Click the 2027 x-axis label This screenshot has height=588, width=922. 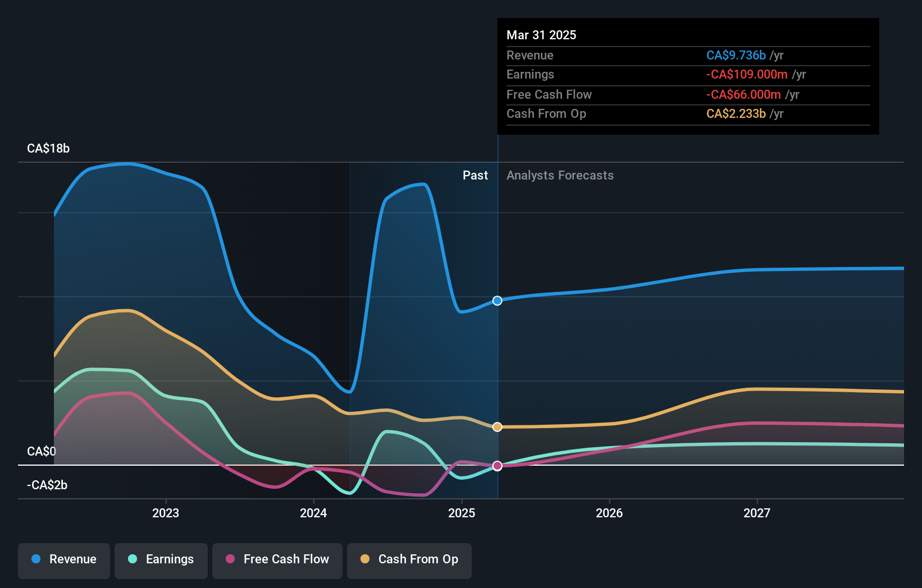pyautogui.click(x=757, y=513)
